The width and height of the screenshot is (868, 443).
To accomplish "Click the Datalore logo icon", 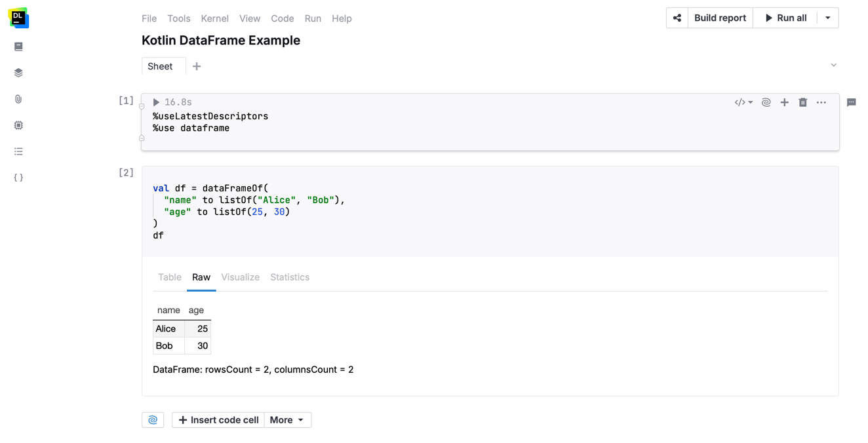I will coord(18,18).
